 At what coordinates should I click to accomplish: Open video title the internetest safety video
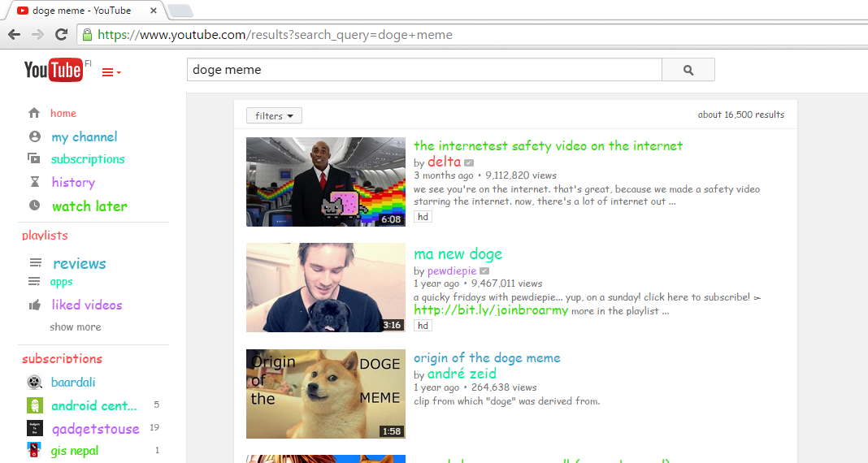pos(548,145)
